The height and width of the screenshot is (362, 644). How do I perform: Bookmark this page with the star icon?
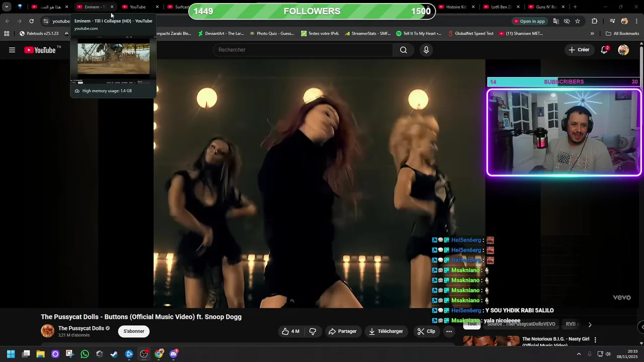(x=578, y=21)
